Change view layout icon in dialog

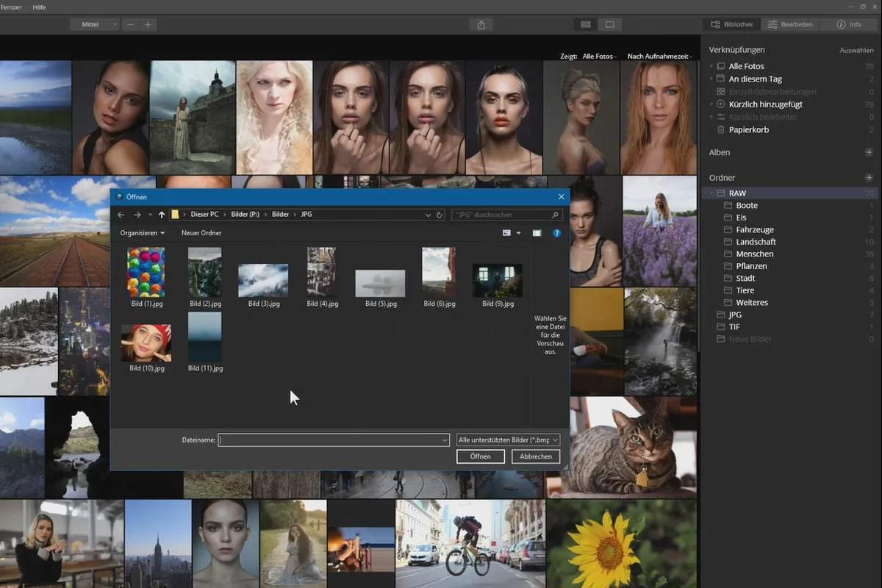506,233
